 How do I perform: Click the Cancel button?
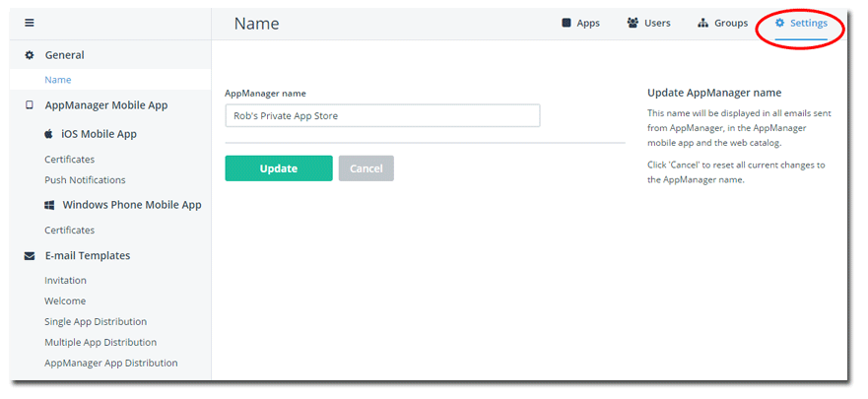366,168
